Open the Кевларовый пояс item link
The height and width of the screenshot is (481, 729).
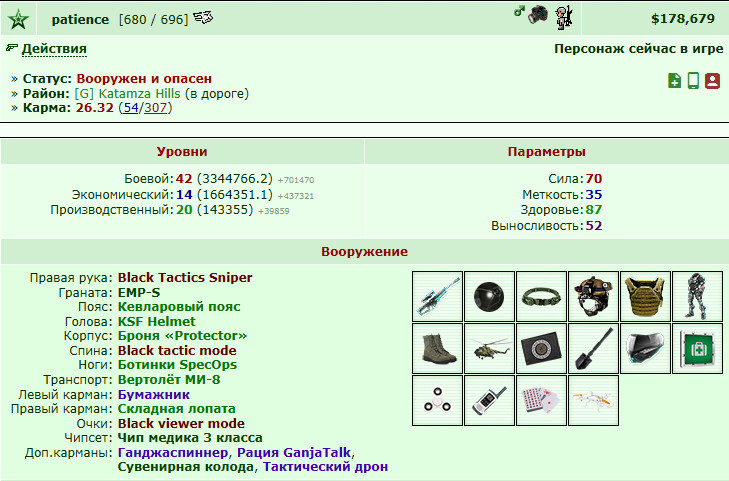pos(179,307)
